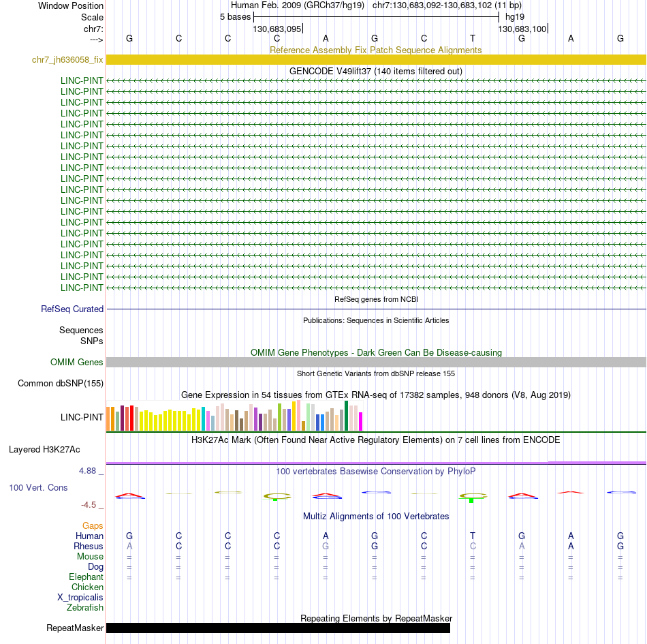Click the black RepeatMasker element bar
Viewport: 647px width, 644px height.
coord(278,628)
